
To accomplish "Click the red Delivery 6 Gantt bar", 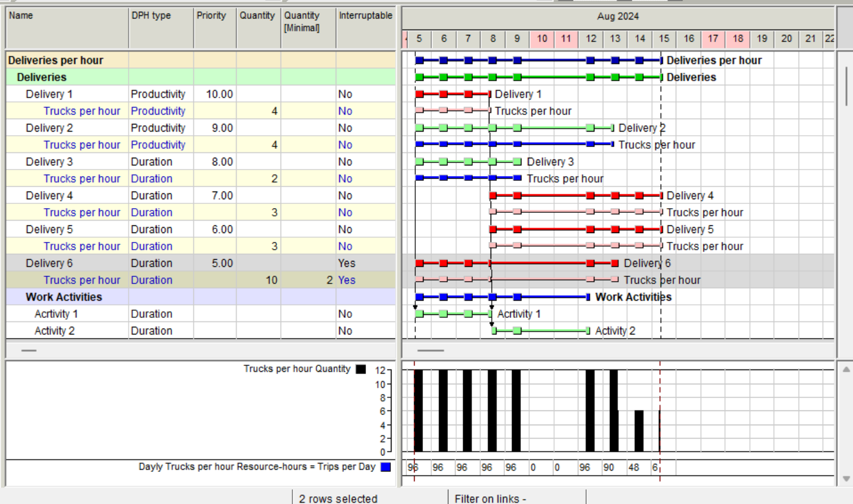I will [x=517, y=263].
